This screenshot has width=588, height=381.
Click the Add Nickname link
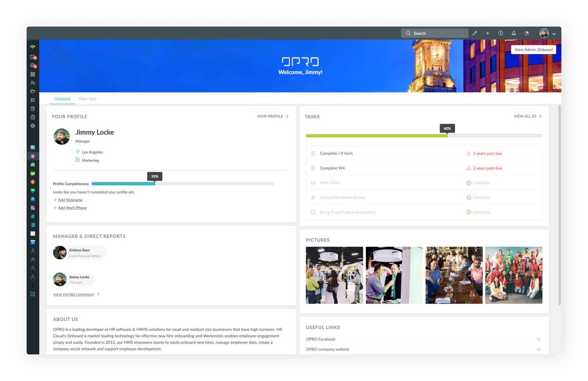[x=70, y=200]
